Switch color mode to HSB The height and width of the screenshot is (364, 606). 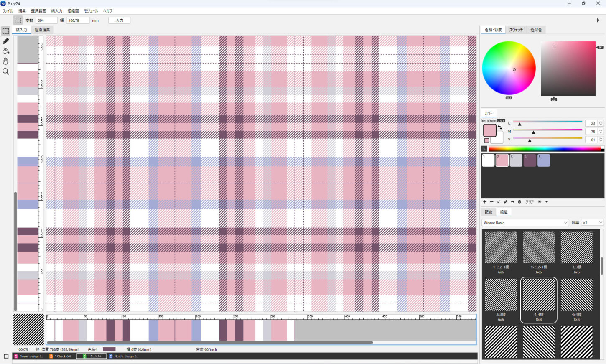point(493,121)
